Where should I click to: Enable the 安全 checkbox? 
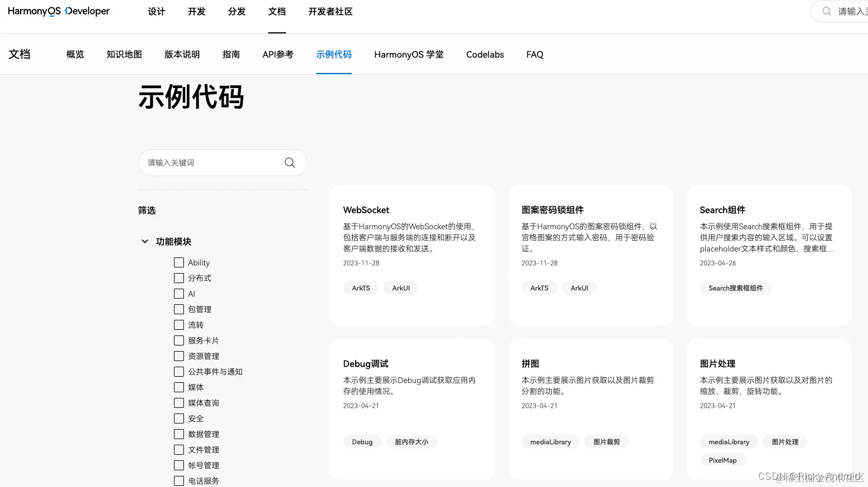179,418
